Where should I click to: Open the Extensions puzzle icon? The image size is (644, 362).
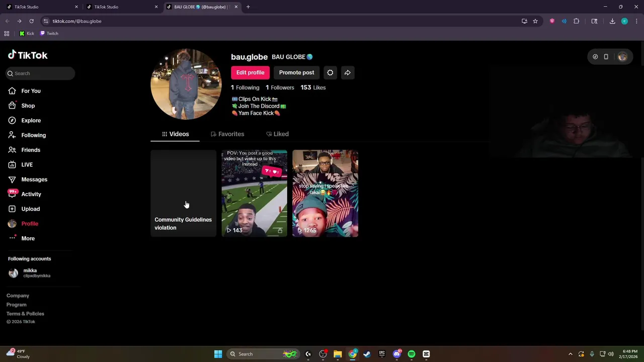point(577,21)
